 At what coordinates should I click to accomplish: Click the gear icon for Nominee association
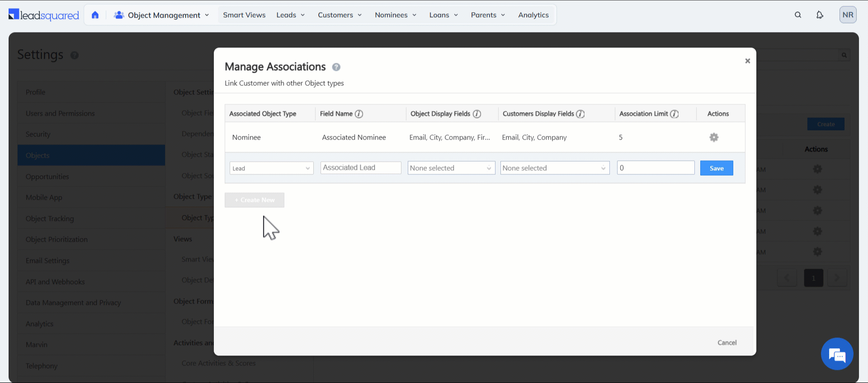(714, 137)
